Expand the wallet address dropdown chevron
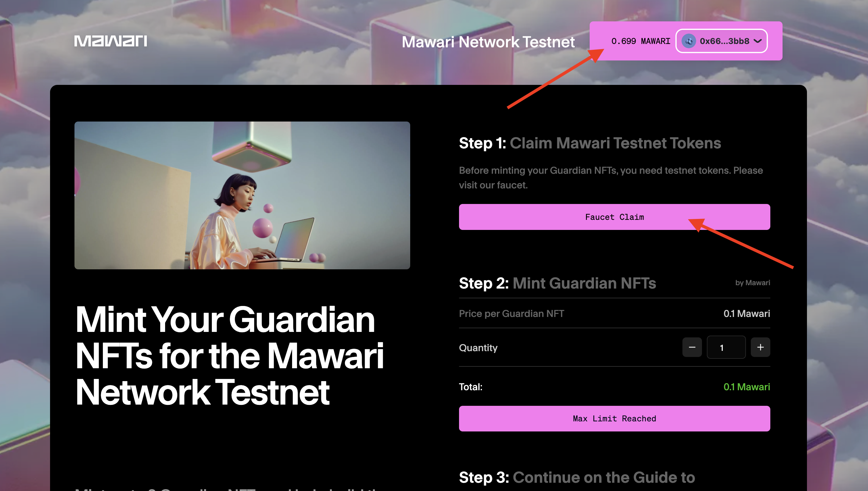Screen dimensions: 868x491 (758, 41)
